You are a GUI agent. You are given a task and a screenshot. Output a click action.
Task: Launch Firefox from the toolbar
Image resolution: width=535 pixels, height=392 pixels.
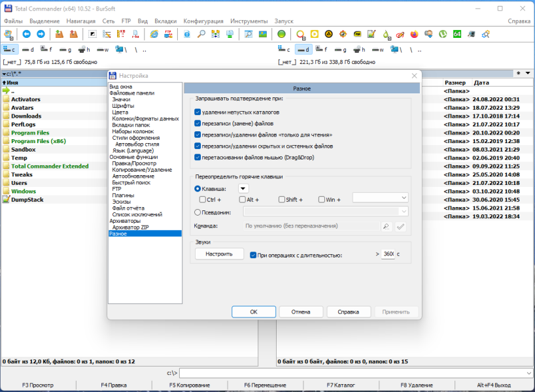414,34
